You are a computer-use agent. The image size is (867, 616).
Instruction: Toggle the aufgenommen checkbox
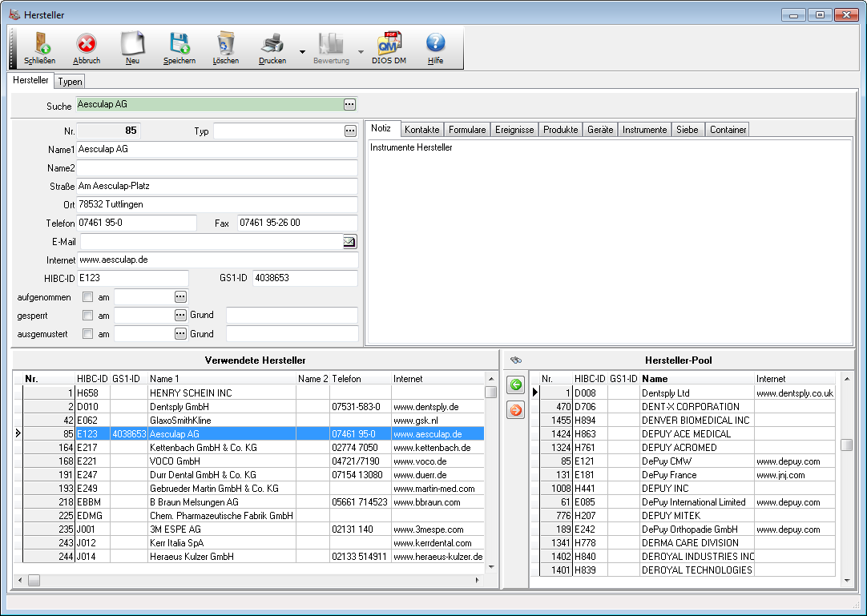pos(87,297)
